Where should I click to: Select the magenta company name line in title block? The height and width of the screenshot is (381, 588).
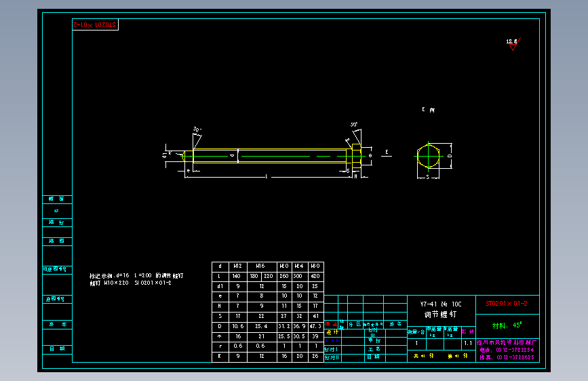click(507, 342)
